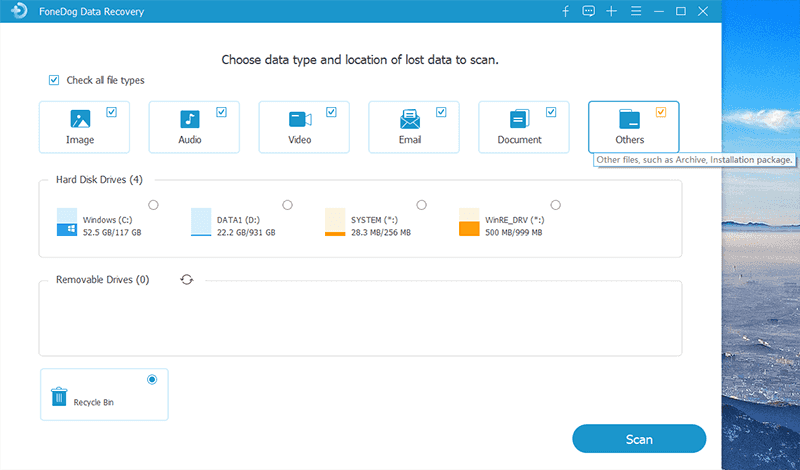Uncheck the Audio file type checkbox
Viewport: 800px width, 470px height.
(221, 112)
